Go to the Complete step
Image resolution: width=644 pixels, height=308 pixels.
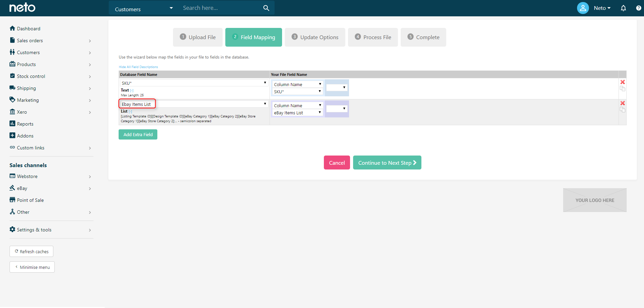click(423, 37)
